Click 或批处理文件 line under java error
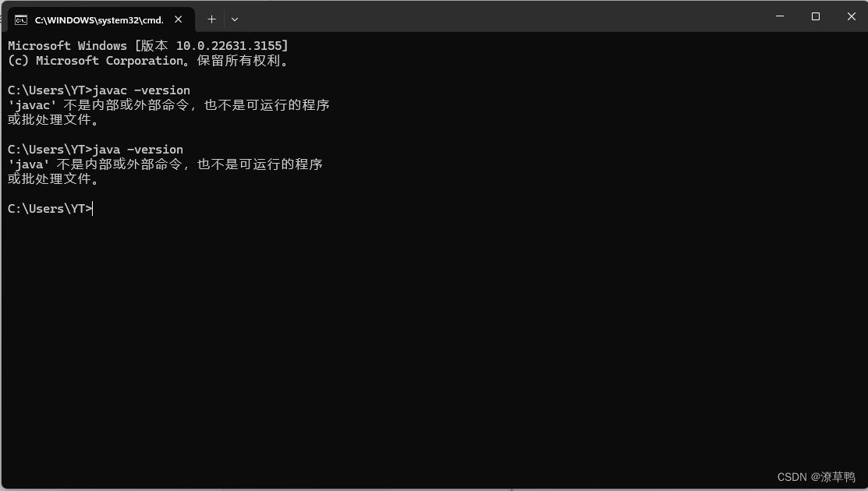This screenshot has height=491, width=868. tap(53, 178)
